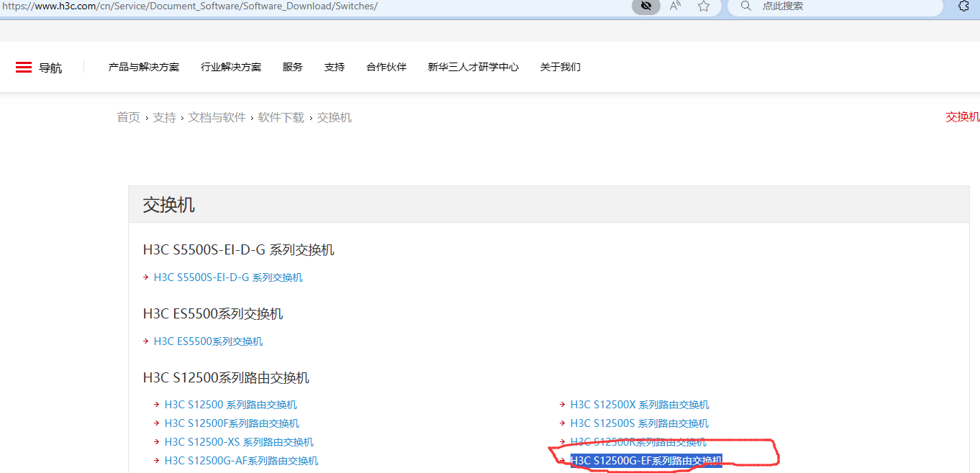Click the search magnifier icon
Image resolution: width=980 pixels, height=473 pixels.
tap(746, 6)
